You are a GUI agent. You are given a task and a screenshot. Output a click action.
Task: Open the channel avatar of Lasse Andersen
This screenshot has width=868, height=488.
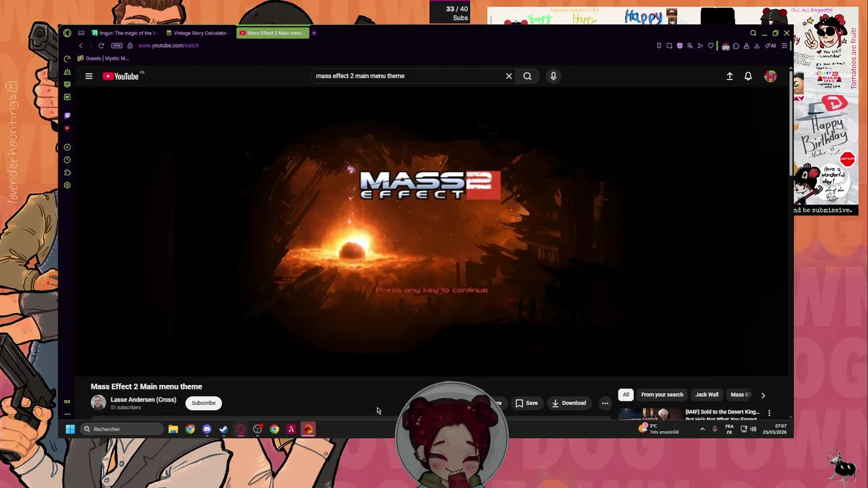click(x=98, y=403)
